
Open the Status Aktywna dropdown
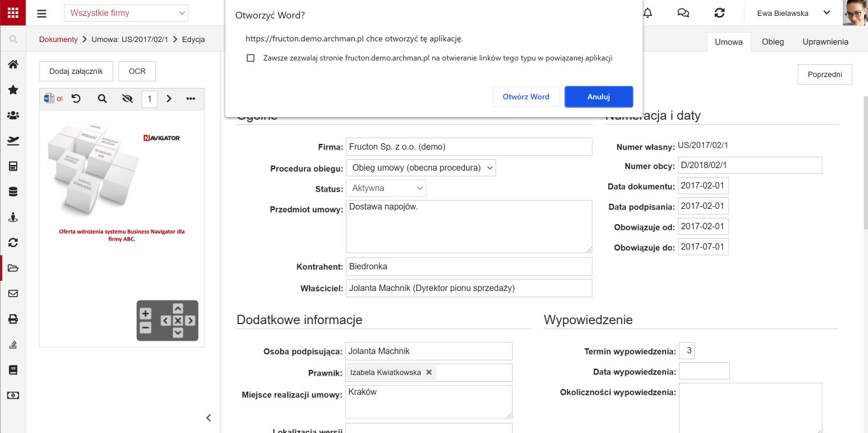coord(386,188)
